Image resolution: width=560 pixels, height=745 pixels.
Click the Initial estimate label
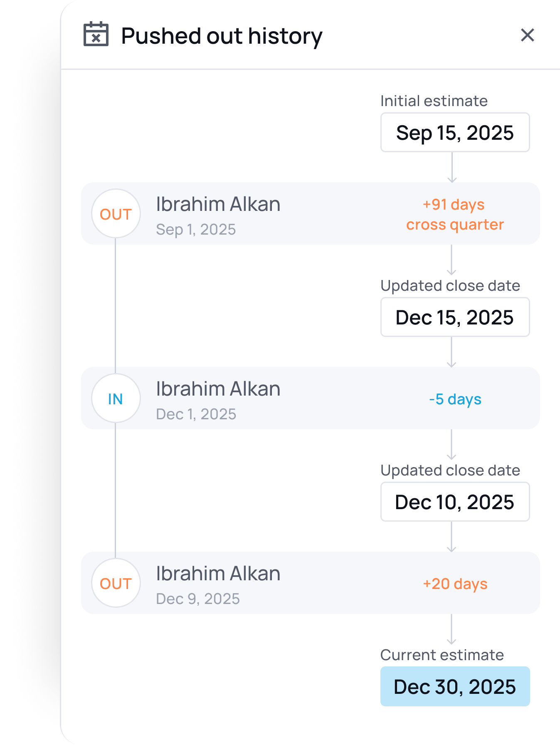434,101
